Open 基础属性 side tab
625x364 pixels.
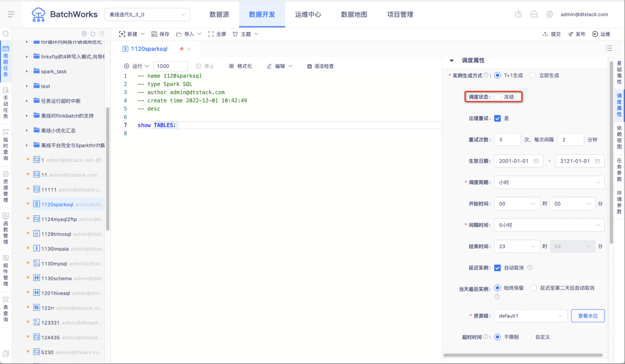(619, 72)
